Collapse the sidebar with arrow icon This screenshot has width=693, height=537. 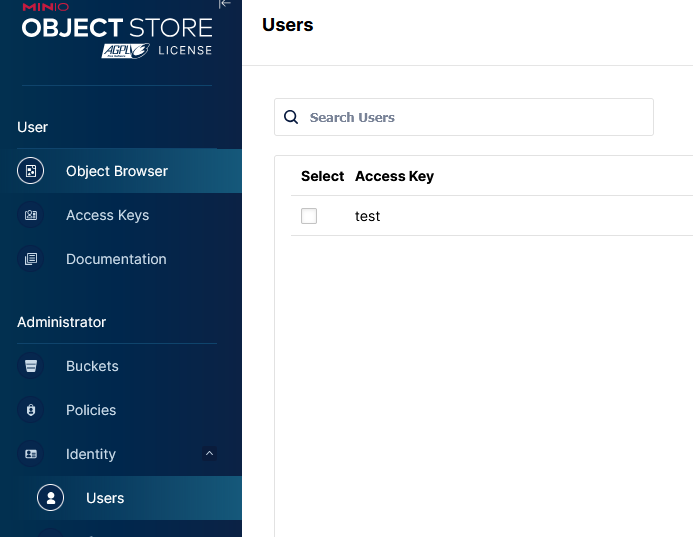(225, 4)
